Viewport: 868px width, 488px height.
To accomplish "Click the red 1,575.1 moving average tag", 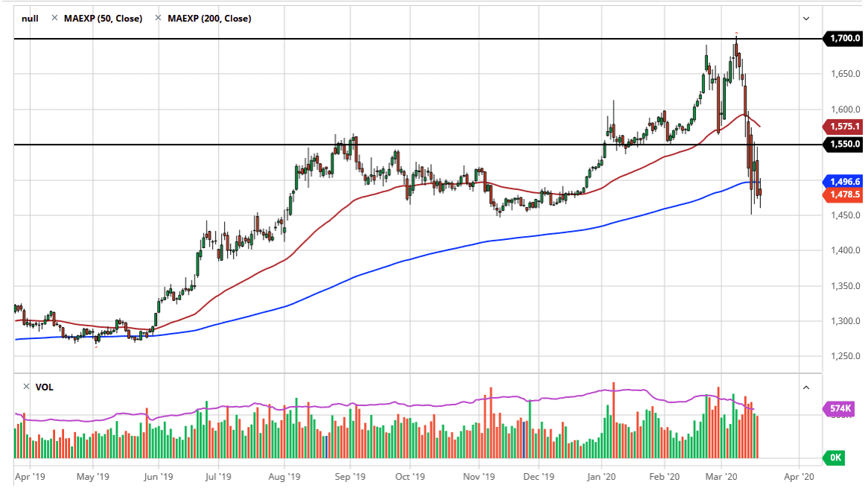I will pos(843,127).
